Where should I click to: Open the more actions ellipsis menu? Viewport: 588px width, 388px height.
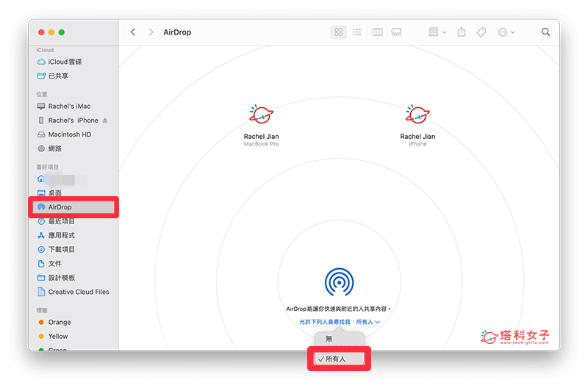pyautogui.click(x=506, y=32)
